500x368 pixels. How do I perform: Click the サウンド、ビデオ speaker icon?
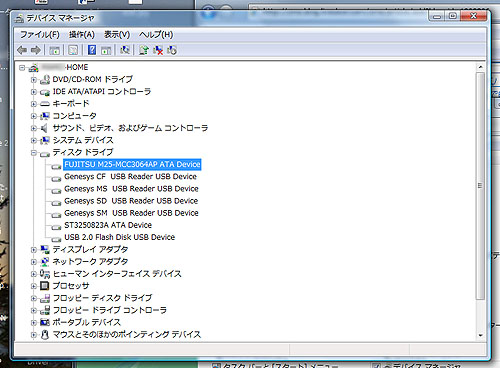(44, 128)
